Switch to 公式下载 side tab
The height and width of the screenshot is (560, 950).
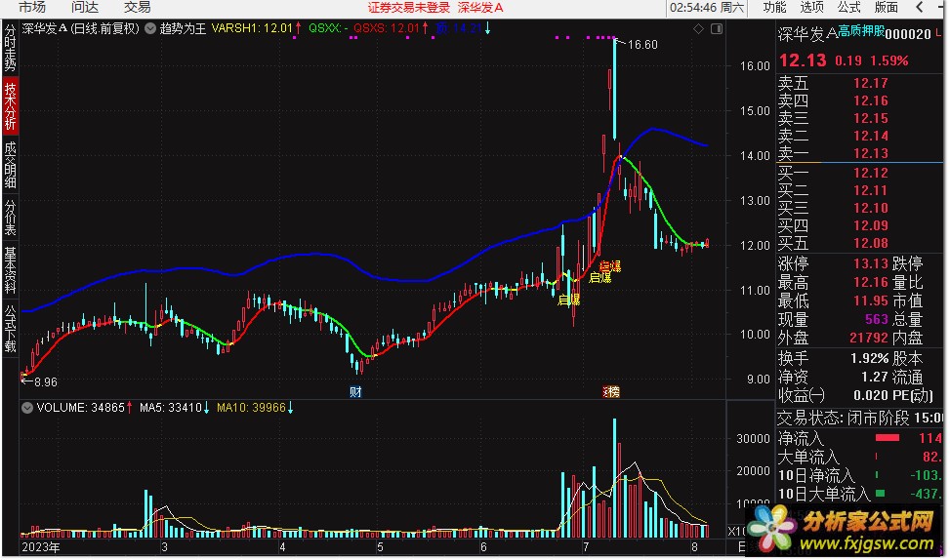point(11,329)
